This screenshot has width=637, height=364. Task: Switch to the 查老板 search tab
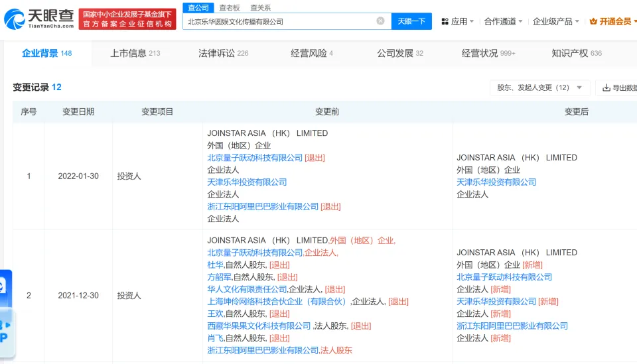coord(230,8)
